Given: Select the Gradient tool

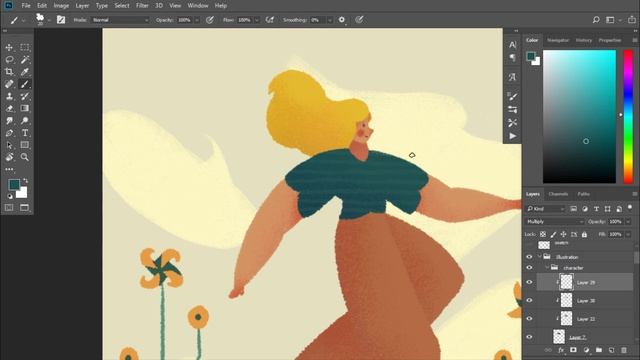Looking at the screenshot, I should tap(25, 109).
